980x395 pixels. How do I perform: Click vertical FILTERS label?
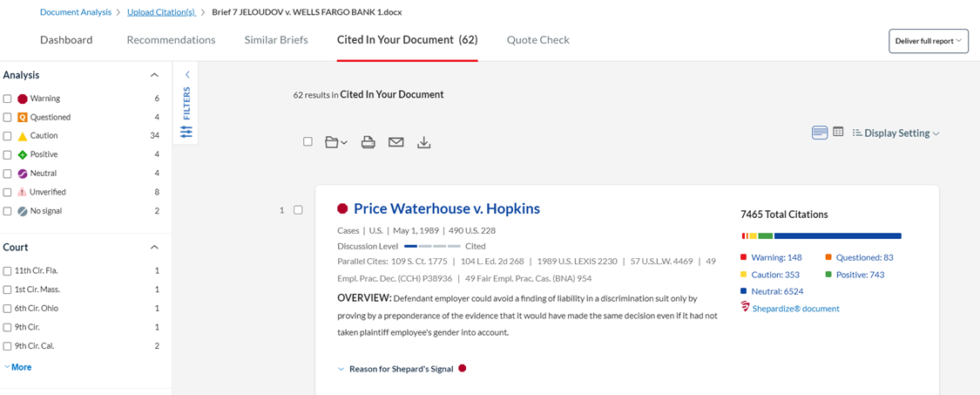tap(187, 103)
